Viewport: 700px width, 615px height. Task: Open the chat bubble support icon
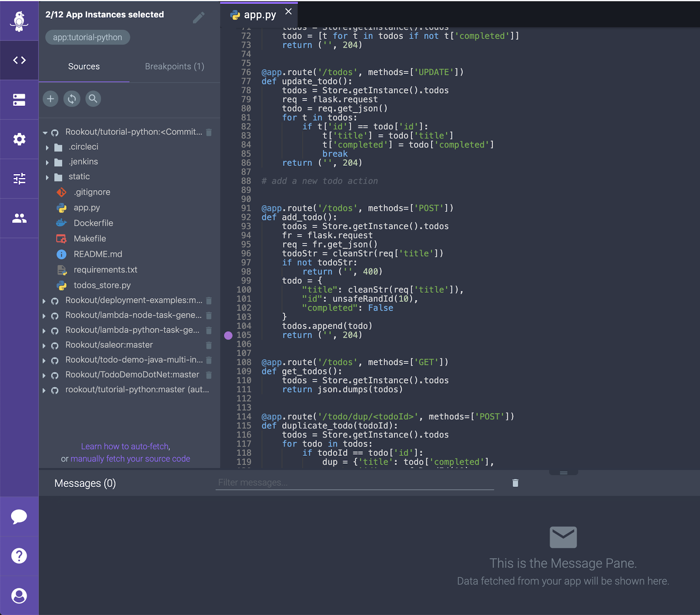[x=19, y=517]
